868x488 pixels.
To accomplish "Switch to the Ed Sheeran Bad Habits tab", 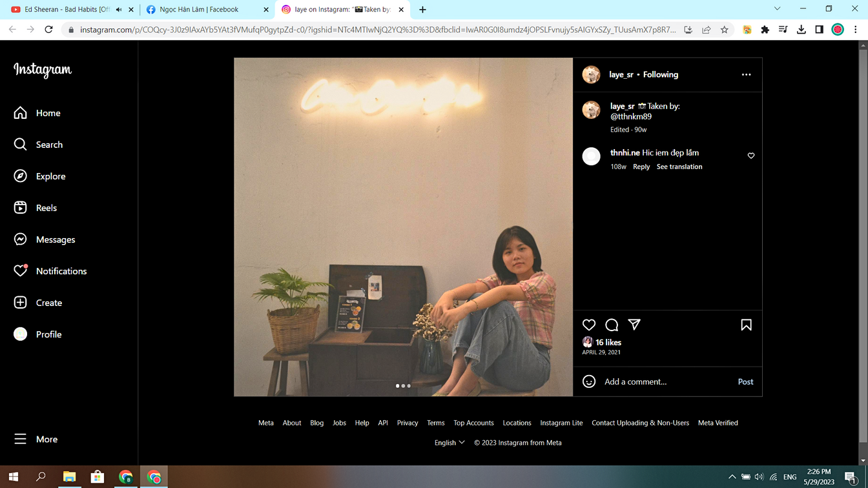I will pyautogui.click(x=65, y=10).
